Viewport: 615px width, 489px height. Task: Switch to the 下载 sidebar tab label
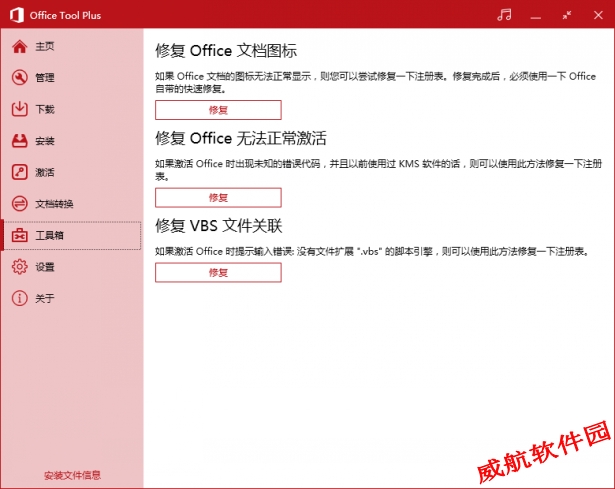(x=45, y=109)
